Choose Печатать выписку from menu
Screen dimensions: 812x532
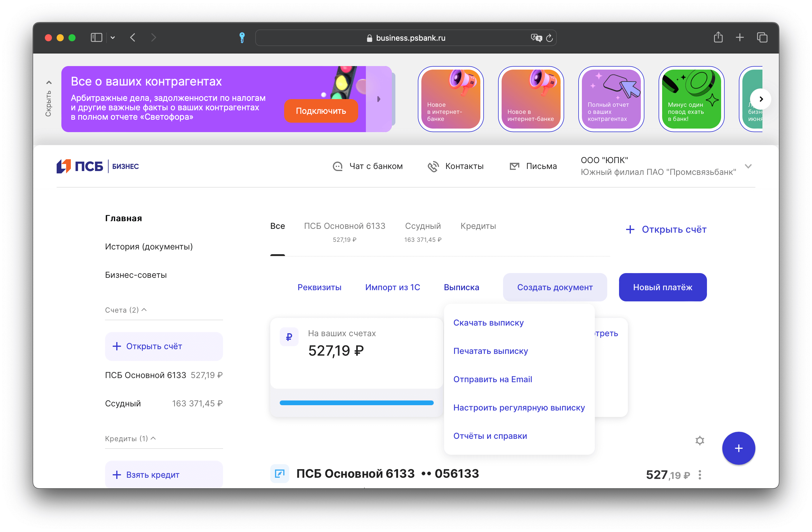[x=491, y=351]
